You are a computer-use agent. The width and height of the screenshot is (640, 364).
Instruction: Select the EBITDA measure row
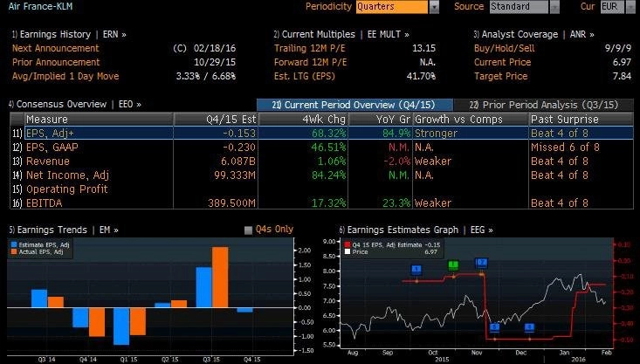click(321, 203)
